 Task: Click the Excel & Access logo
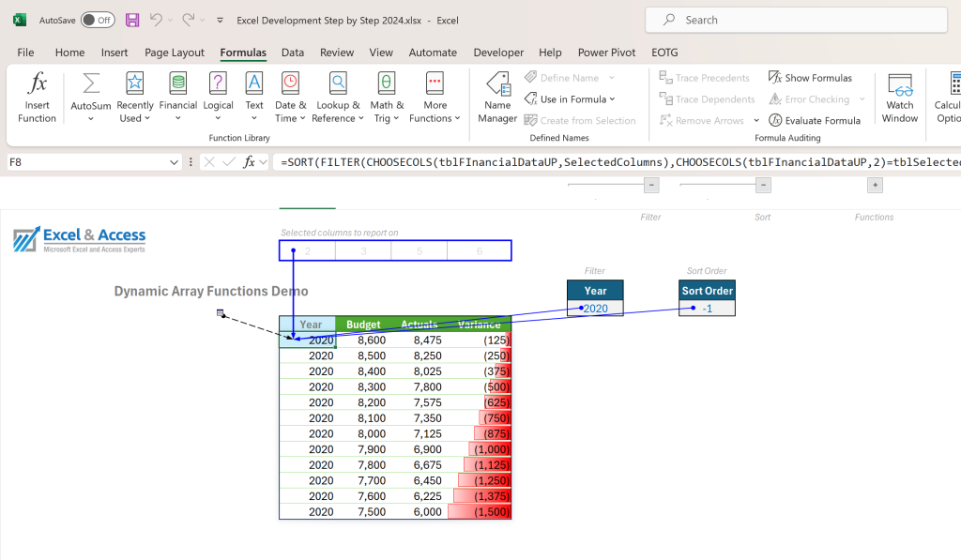coord(80,239)
